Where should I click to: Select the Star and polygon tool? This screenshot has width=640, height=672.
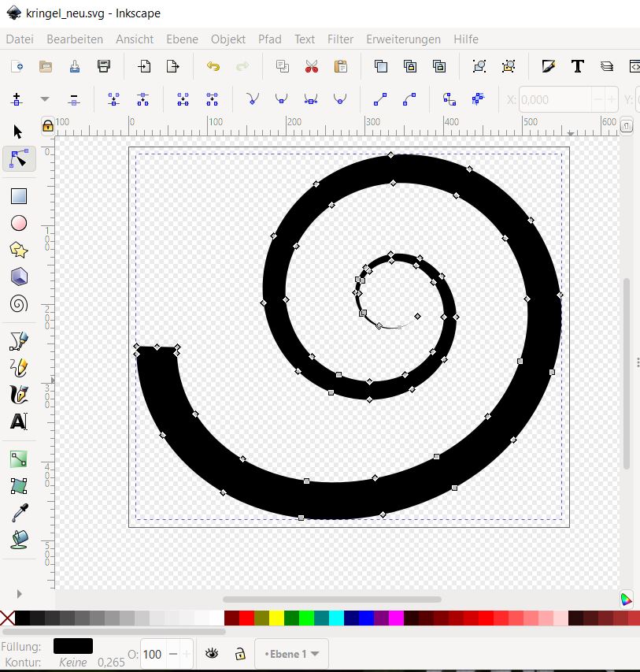click(19, 251)
